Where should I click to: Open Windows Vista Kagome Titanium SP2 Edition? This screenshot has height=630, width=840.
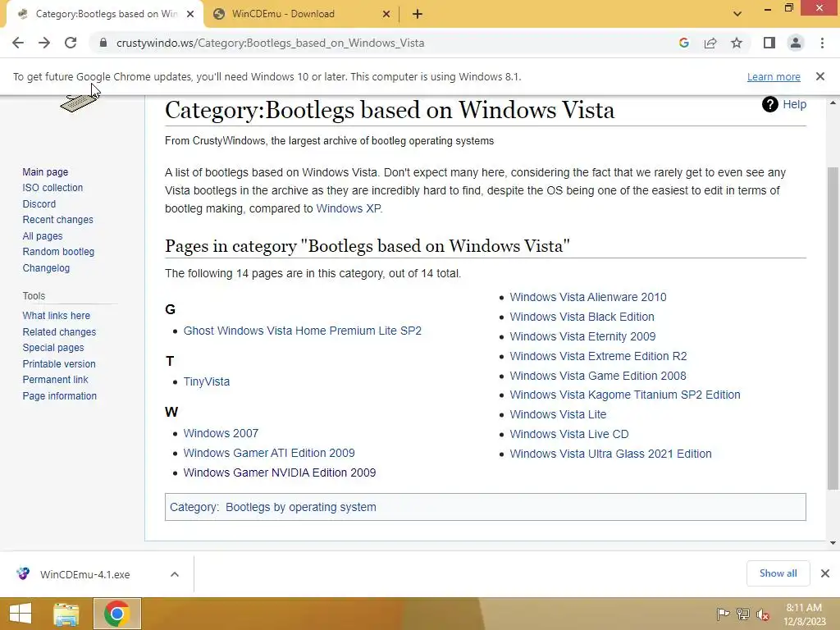point(624,395)
